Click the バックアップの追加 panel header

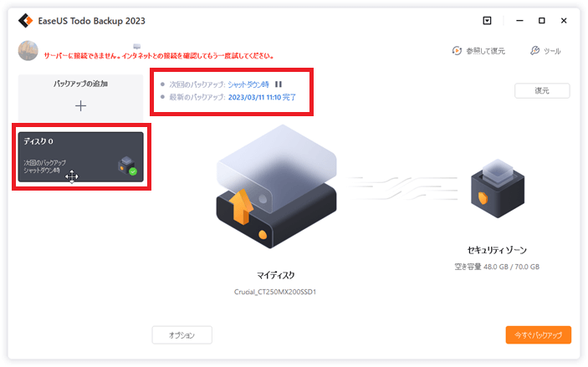[80, 84]
